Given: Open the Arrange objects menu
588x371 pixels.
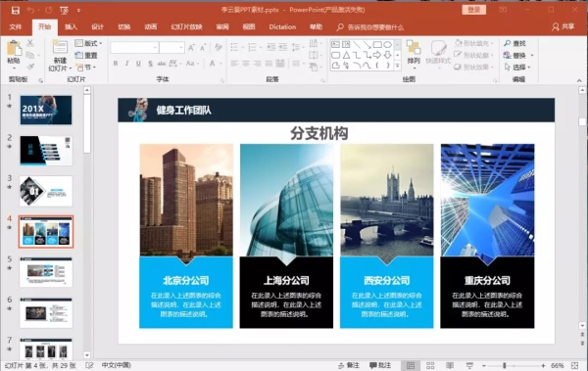Looking at the screenshot, I should click(414, 55).
